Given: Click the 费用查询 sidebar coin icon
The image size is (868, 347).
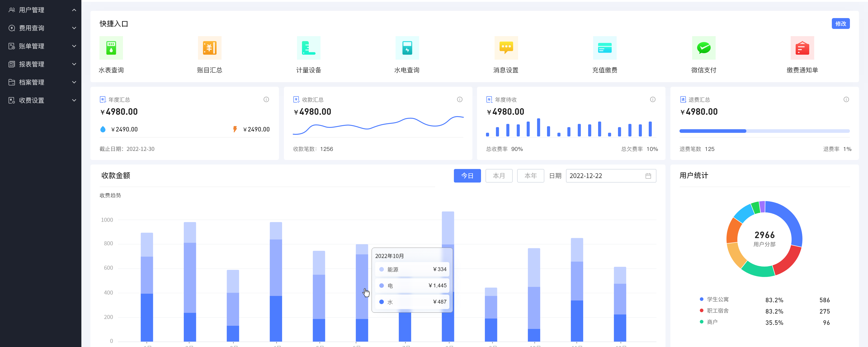Looking at the screenshot, I should [x=12, y=28].
